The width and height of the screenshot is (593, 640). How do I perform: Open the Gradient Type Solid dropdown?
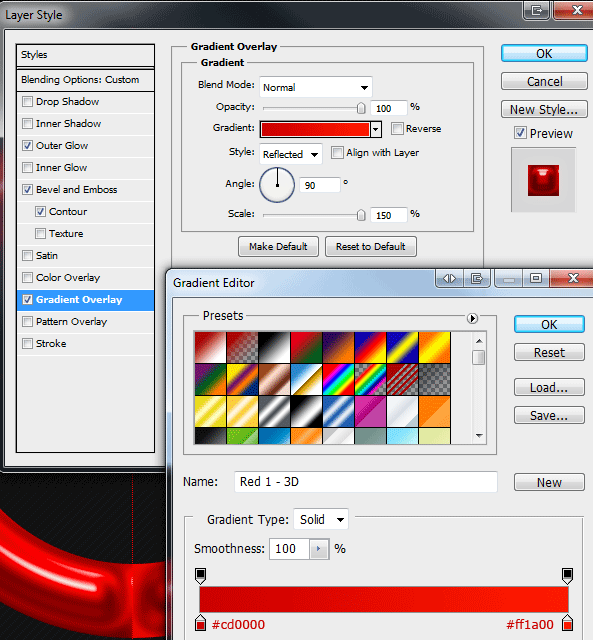pyautogui.click(x=321, y=519)
